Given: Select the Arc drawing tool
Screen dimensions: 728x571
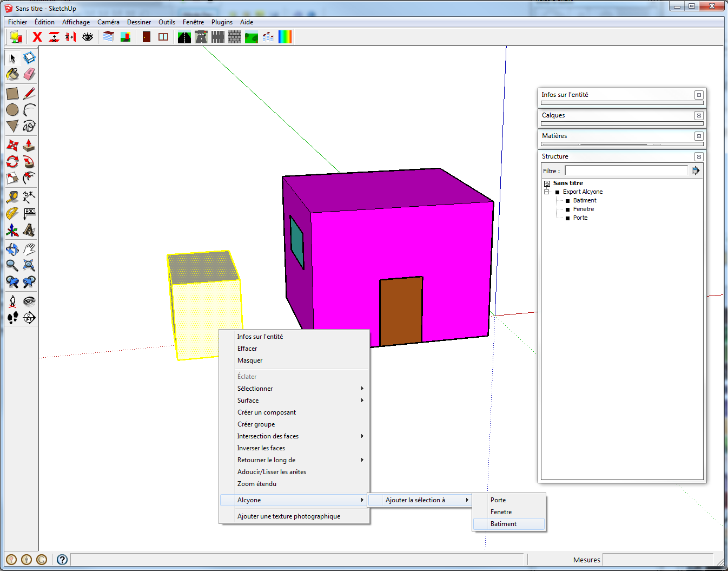Looking at the screenshot, I should point(29,110).
